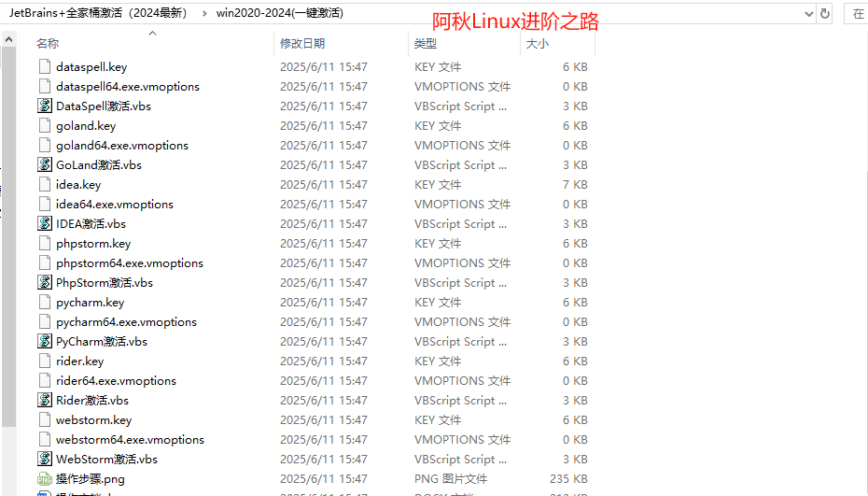Click the rider64.exe.vmoptions file icon
Viewport: 868px width, 496px height.
pos(45,379)
